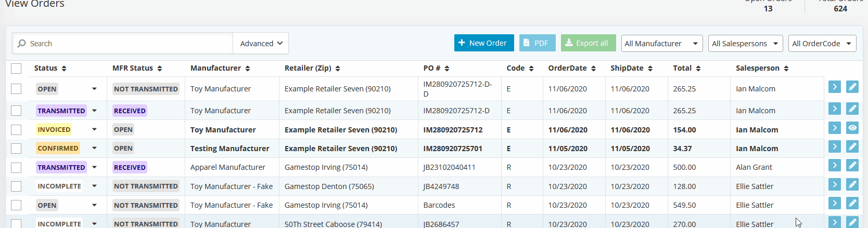
Task: Check the box for order IM280920725712-D
Action: click(x=16, y=111)
